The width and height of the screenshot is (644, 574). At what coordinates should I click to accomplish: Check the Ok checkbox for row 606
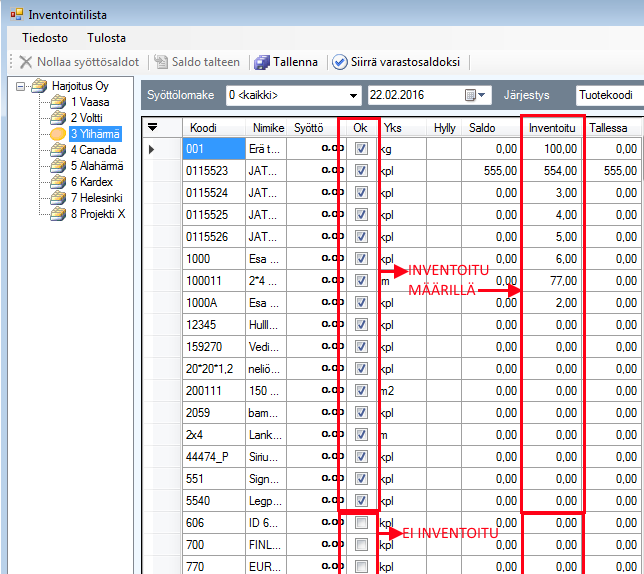tap(361, 523)
